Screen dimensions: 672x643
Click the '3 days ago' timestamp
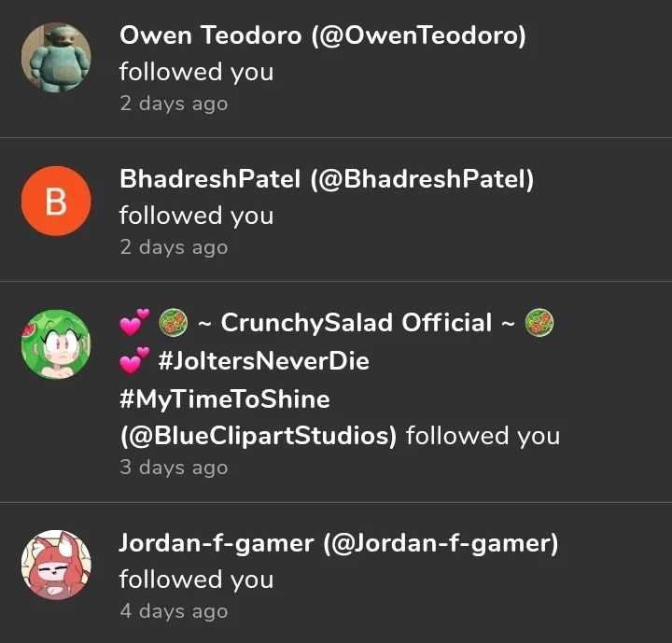[x=174, y=468]
